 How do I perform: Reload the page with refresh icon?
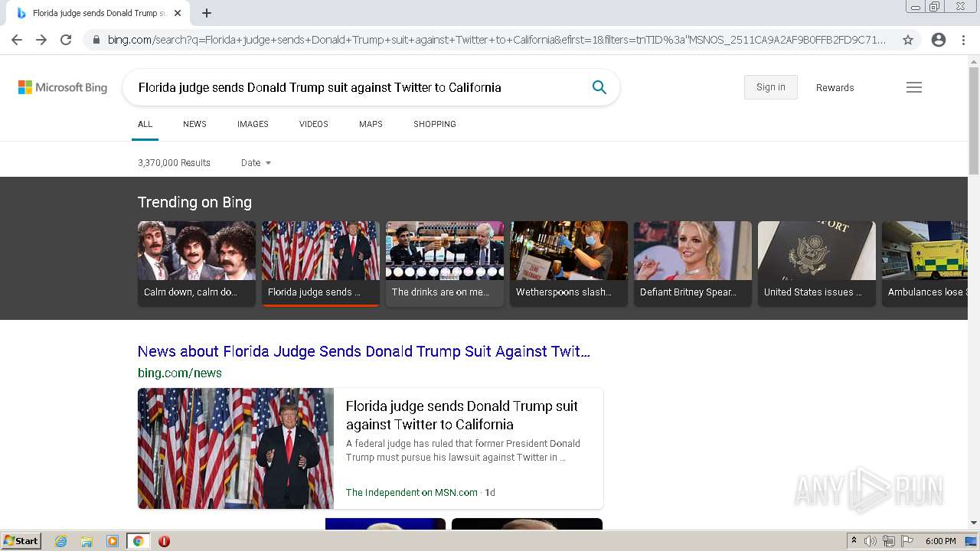(66, 40)
